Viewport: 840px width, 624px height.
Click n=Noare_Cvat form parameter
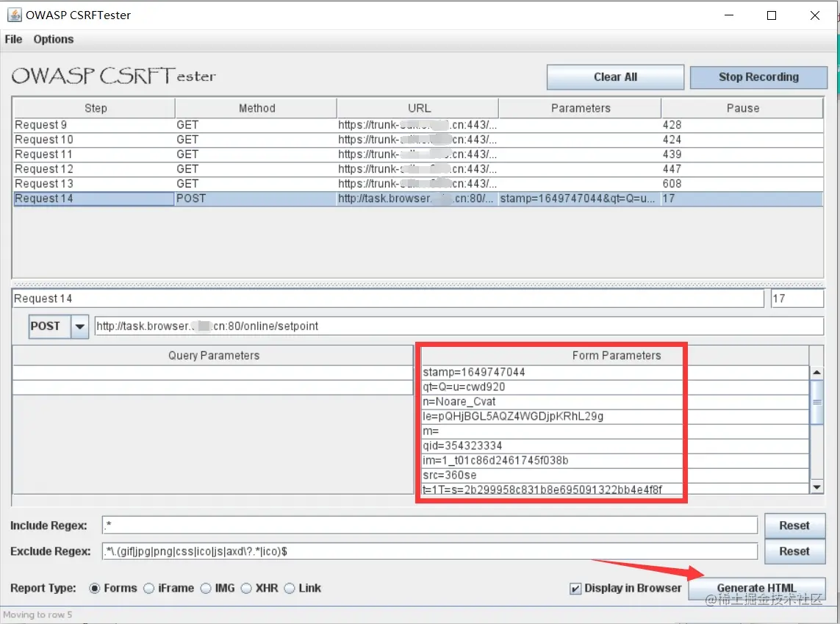click(x=615, y=402)
